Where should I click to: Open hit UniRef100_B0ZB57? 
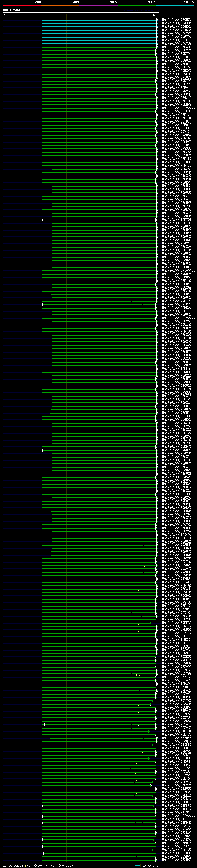coord(176,135)
